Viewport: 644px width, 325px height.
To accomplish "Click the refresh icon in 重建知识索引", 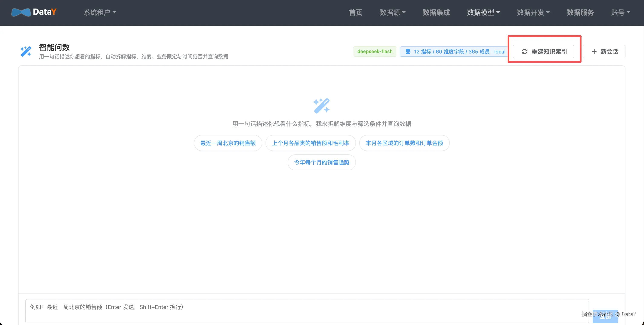I will 524,52.
